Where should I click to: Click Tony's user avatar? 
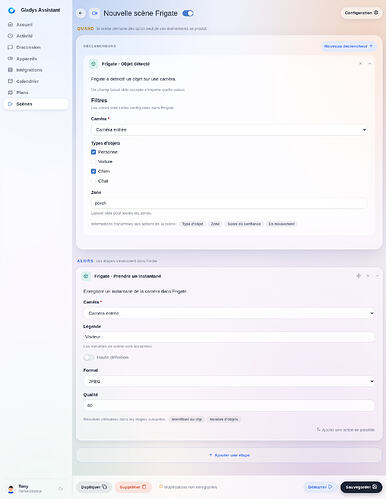tap(11, 489)
